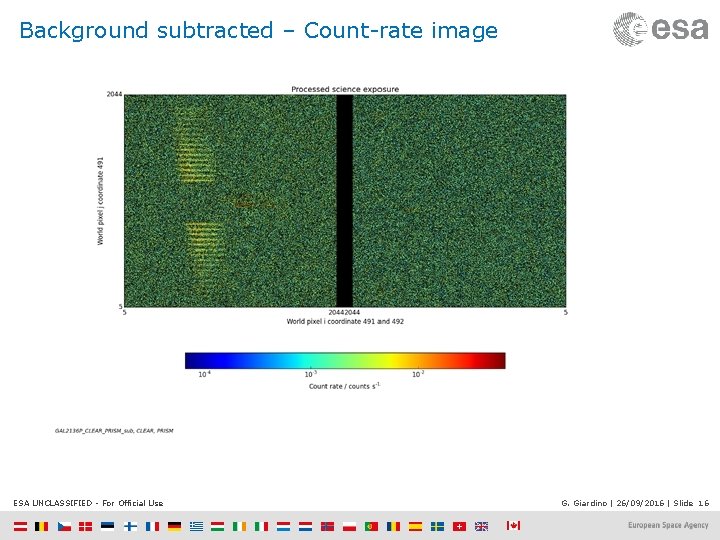Click the Norway flag
Image resolution: width=720 pixels, height=540 pixels.
(x=327, y=526)
